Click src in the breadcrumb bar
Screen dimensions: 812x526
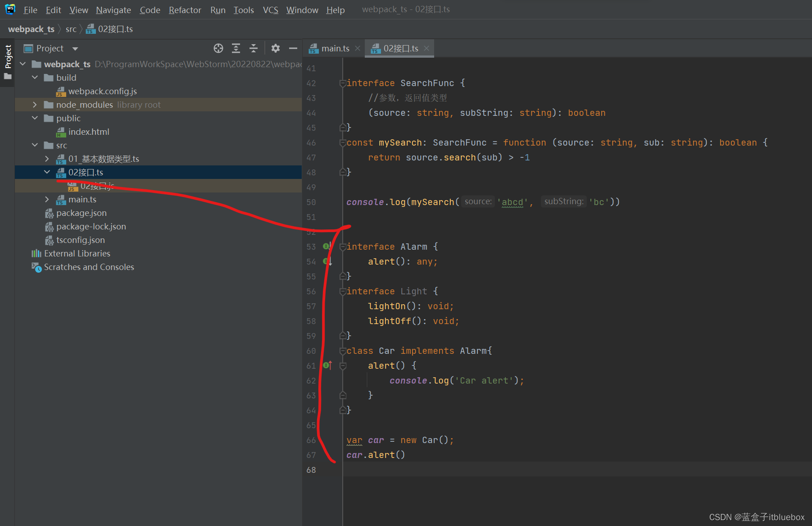71,29
